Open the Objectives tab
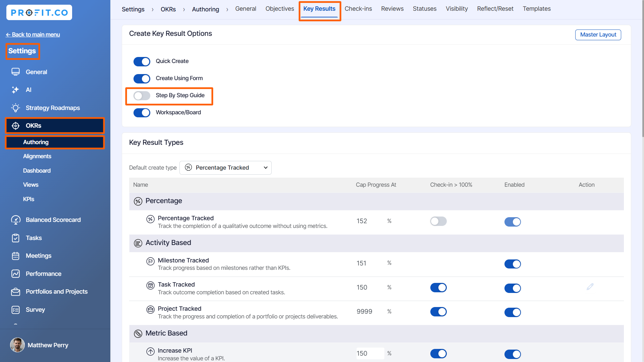This screenshot has width=644, height=362. [x=279, y=9]
